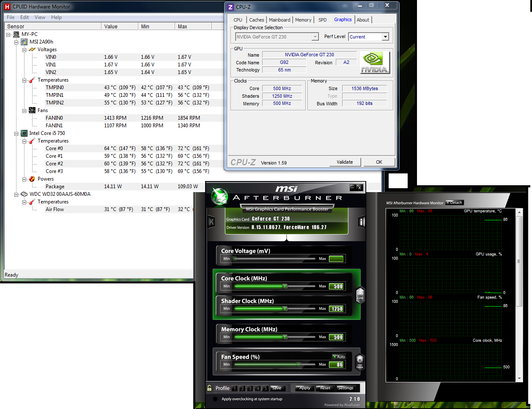Open the info panel via Afterburner i button

coord(362,222)
